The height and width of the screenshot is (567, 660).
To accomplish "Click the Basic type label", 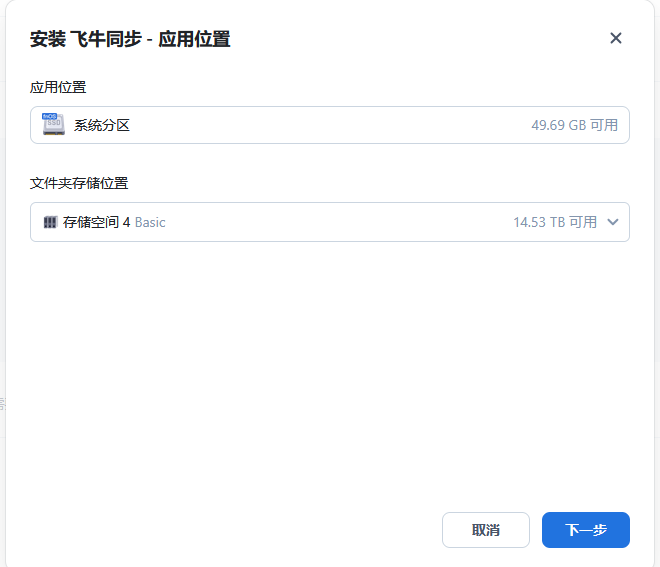I will (x=150, y=222).
